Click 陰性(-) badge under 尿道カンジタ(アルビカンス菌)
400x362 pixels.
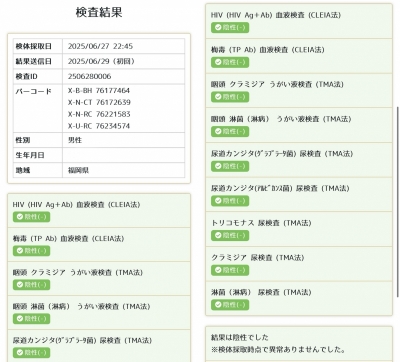click(x=230, y=201)
